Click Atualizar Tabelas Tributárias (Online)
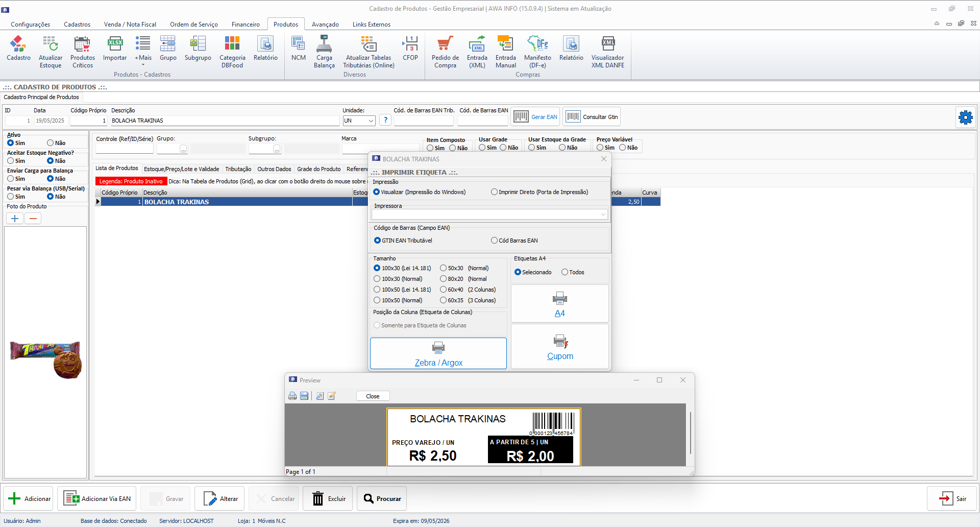 tap(369, 52)
